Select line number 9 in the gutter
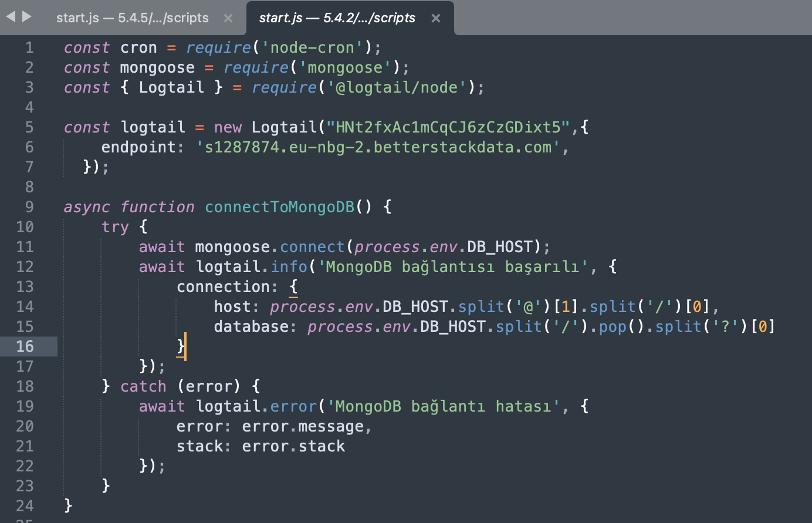Viewport: 812px width, 523px height. tap(29, 207)
